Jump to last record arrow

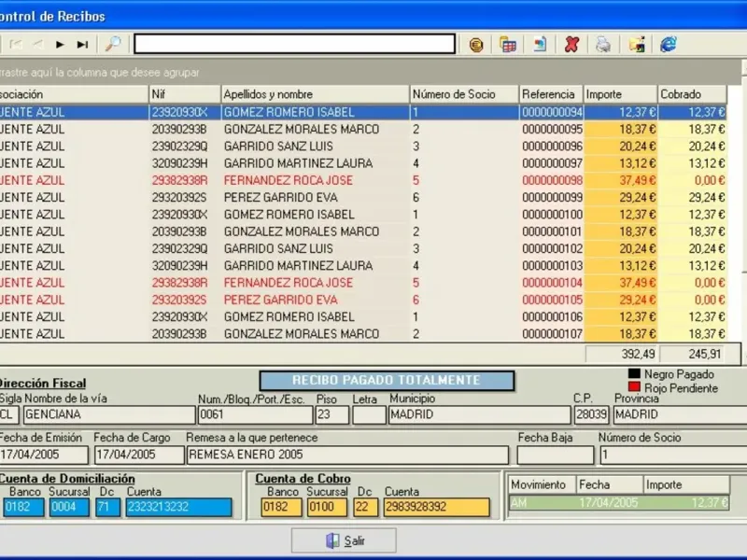pos(82,45)
